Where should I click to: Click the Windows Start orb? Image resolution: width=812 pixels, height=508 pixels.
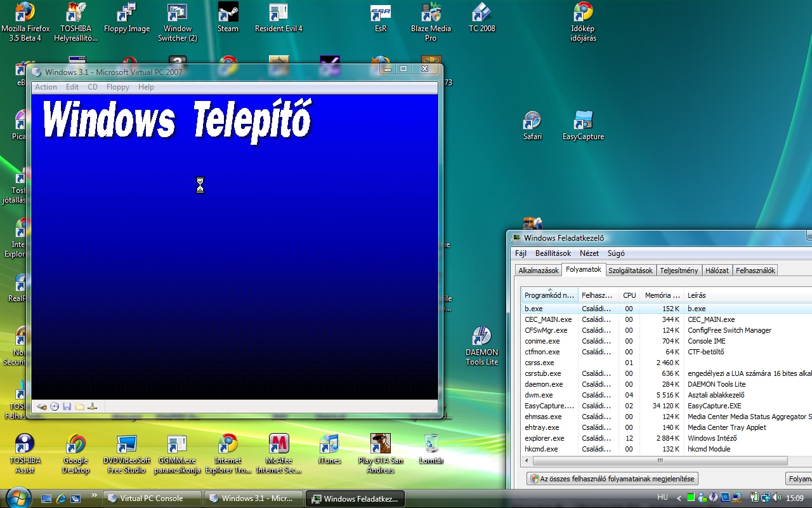pos(17,497)
